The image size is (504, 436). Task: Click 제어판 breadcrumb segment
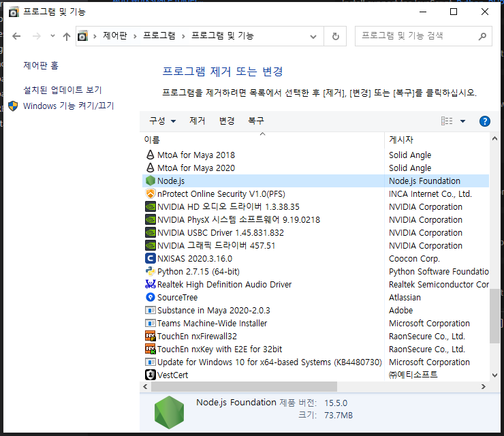click(x=115, y=35)
